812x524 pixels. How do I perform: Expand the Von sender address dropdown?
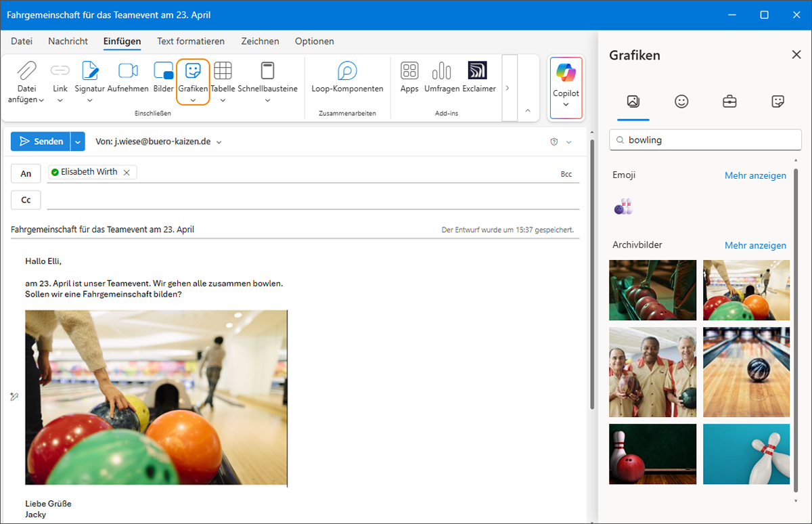219,142
